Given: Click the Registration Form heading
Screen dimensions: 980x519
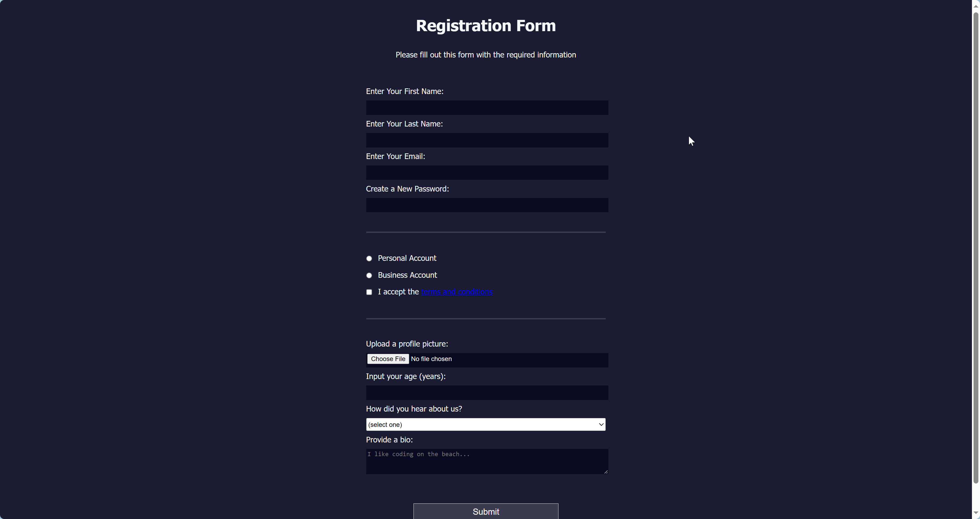Looking at the screenshot, I should point(486,26).
